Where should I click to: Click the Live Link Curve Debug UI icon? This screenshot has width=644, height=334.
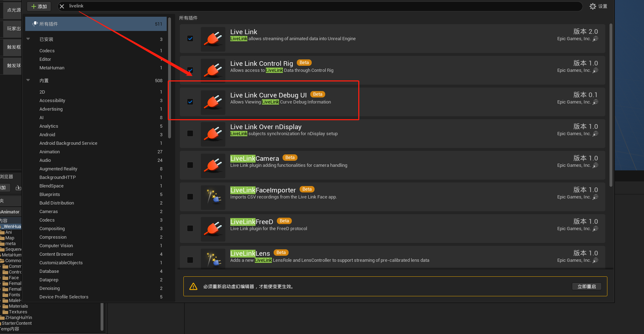(213, 102)
